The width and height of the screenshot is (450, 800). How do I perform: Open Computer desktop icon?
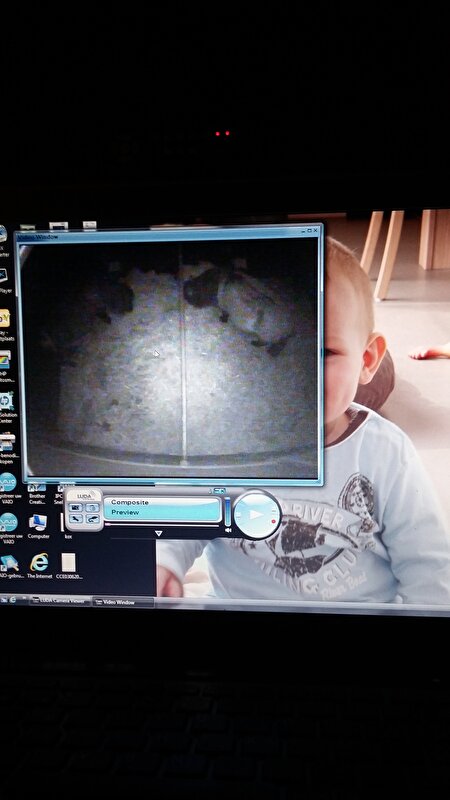coord(38,526)
